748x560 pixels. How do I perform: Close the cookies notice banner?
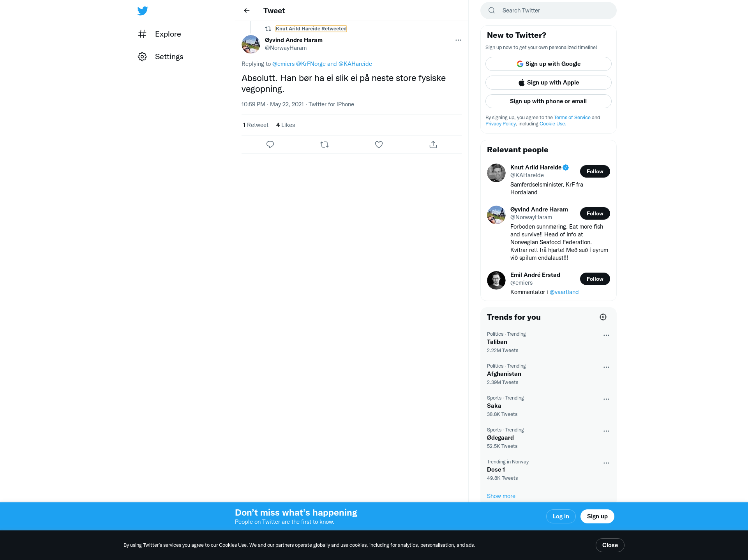pyautogui.click(x=610, y=545)
